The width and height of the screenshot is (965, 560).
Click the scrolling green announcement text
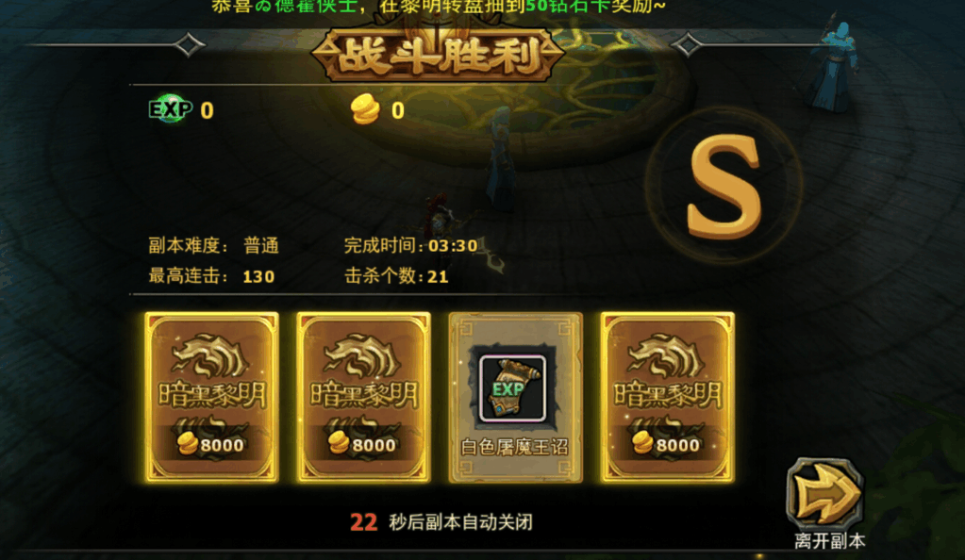point(439,7)
